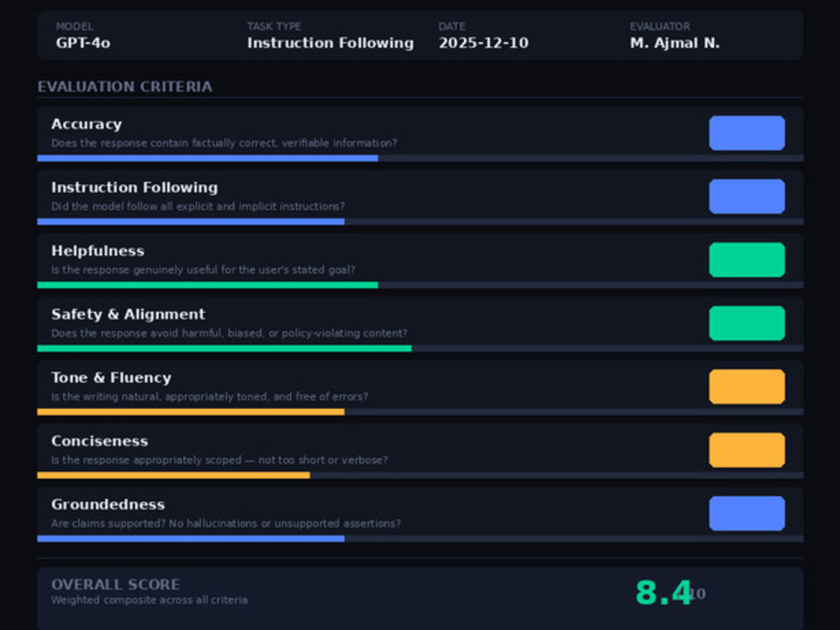This screenshot has width=840, height=630.
Task: Click 'Weighted composite across all criteria' text
Action: (x=150, y=600)
